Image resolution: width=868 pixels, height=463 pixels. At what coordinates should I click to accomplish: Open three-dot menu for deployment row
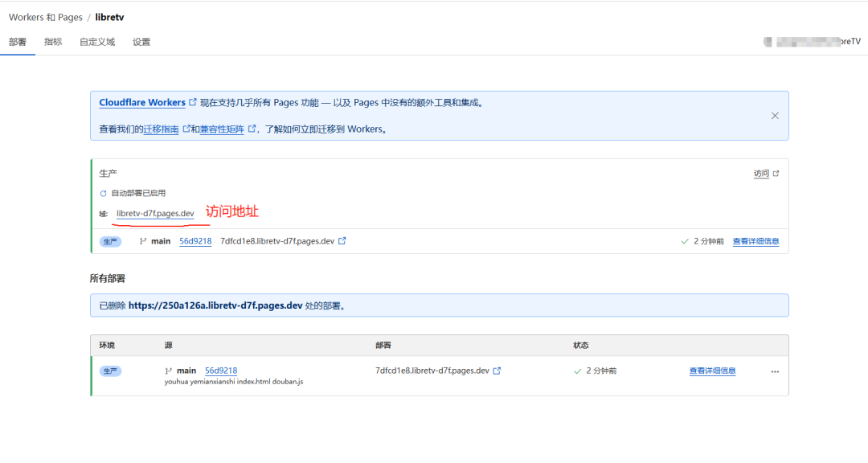(x=775, y=371)
